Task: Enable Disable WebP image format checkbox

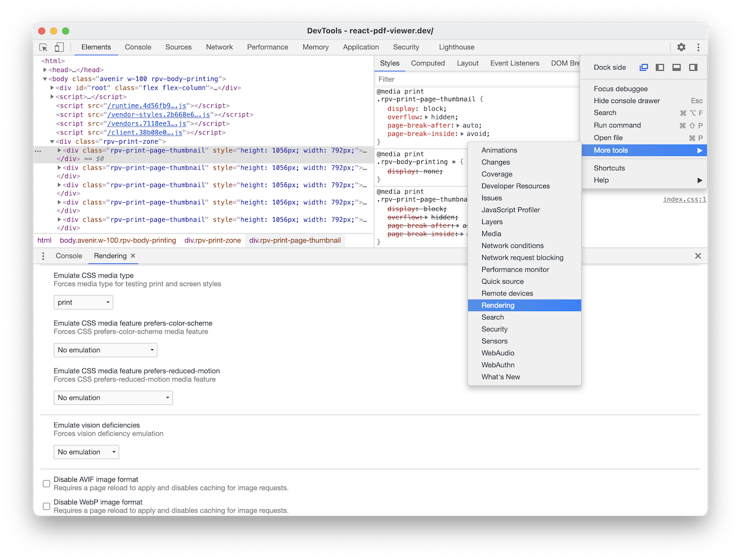Action: pos(46,506)
